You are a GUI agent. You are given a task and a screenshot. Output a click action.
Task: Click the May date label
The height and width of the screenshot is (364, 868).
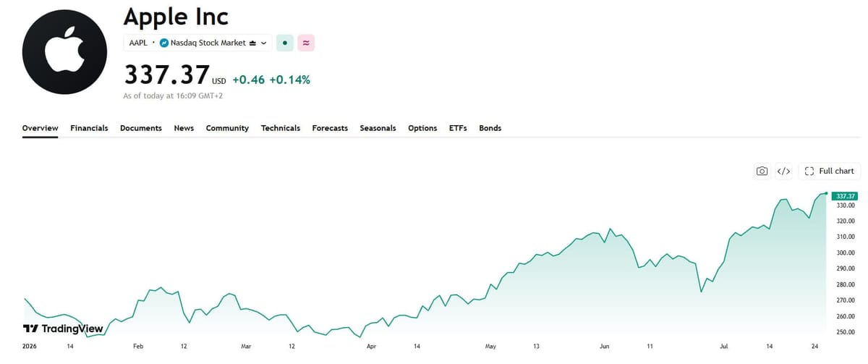pyautogui.click(x=491, y=347)
